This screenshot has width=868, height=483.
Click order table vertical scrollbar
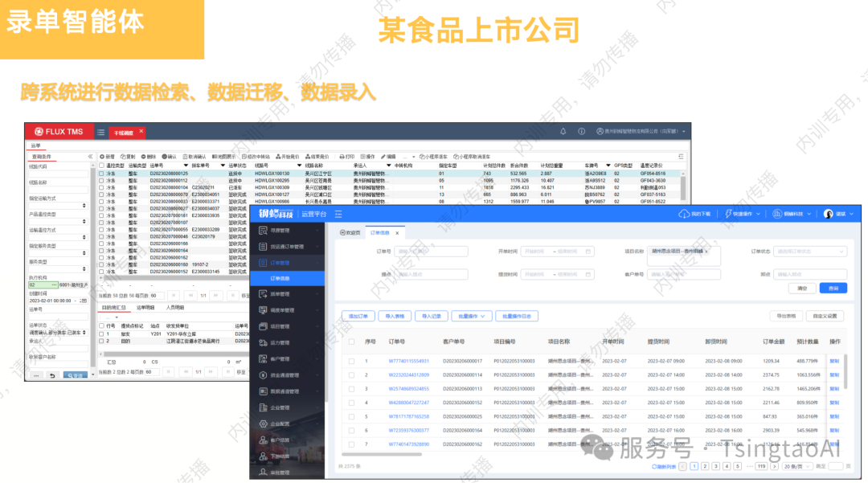845,372
